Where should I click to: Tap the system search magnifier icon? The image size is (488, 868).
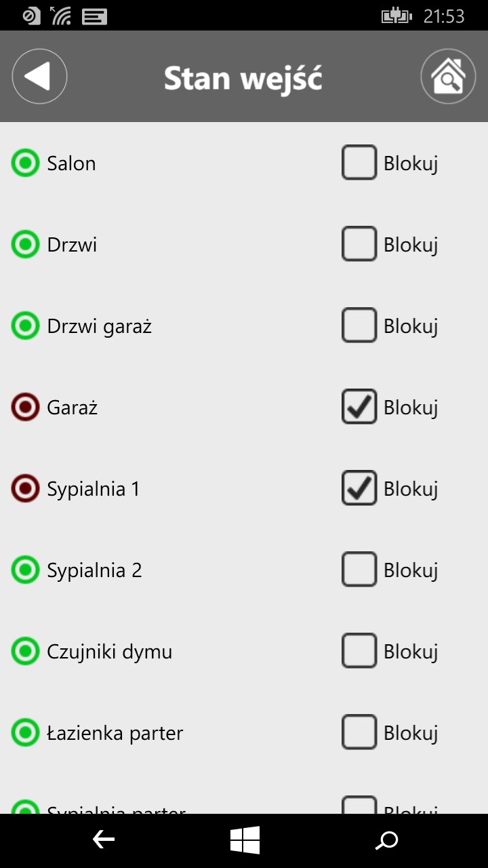click(x=387, y=841)
